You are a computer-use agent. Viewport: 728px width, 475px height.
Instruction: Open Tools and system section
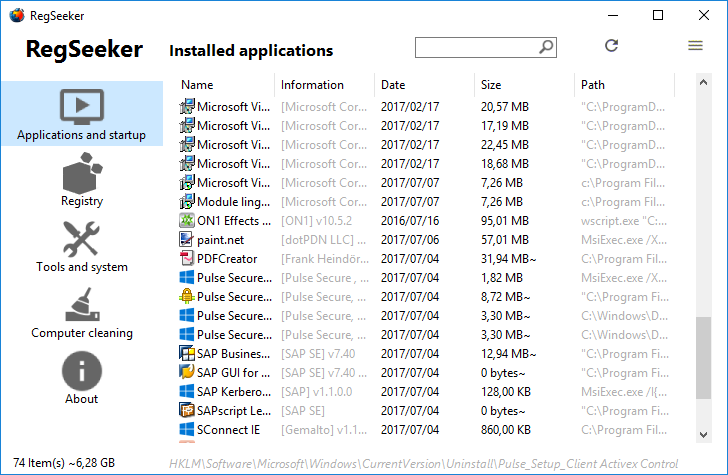(x=82, y=246)
